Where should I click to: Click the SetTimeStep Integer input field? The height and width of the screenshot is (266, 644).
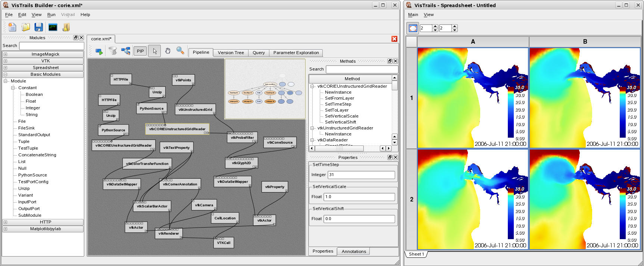(x=361, y=175)
